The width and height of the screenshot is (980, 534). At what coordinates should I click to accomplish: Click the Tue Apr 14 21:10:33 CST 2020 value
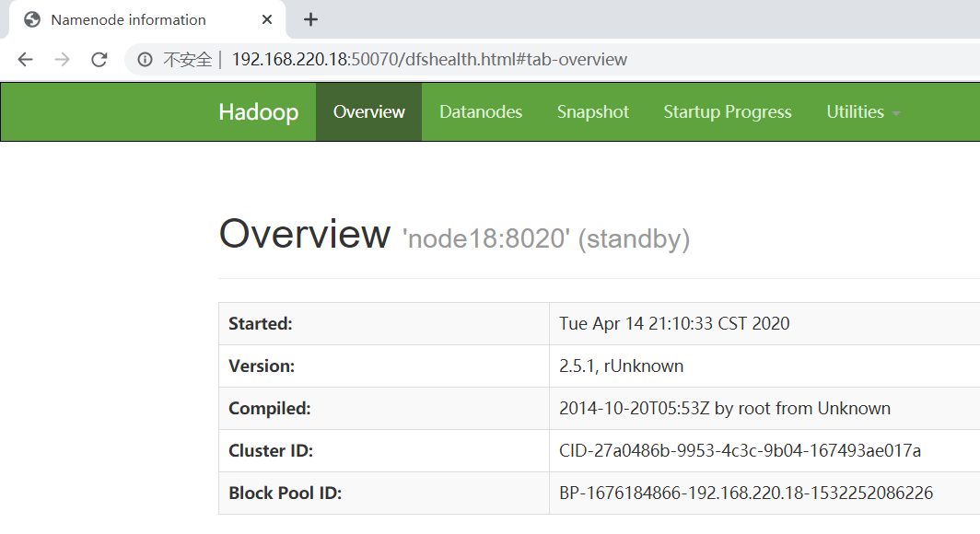(674, 323)
